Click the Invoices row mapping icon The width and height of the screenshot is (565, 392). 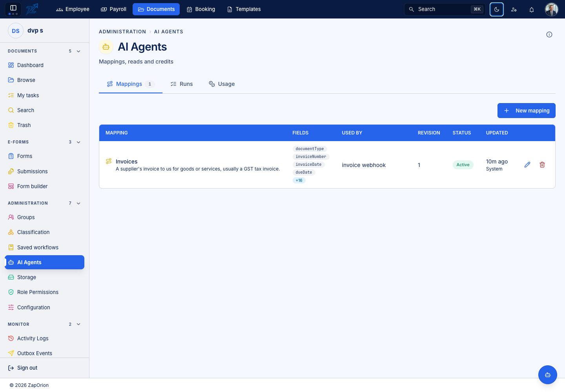[x=109, y=161]
